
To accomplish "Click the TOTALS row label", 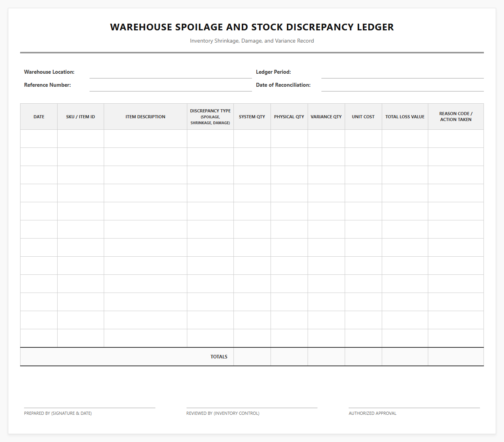I will pos(219,357).
